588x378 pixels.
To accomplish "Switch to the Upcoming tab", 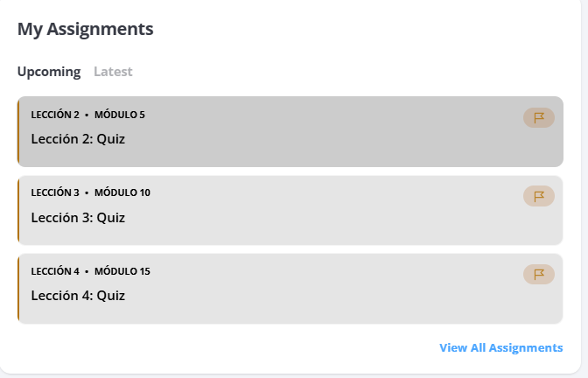I will (x=49, y=72).
